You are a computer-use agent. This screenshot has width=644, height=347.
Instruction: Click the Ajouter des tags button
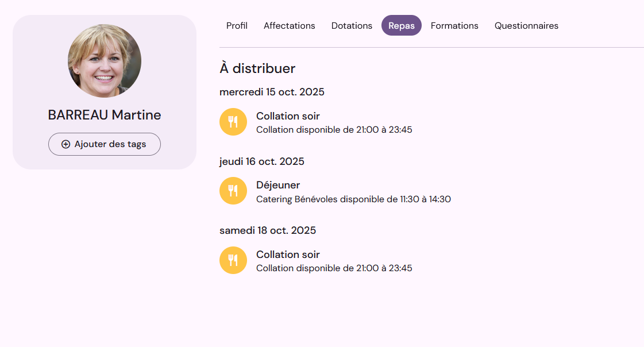tap(105, 144)
